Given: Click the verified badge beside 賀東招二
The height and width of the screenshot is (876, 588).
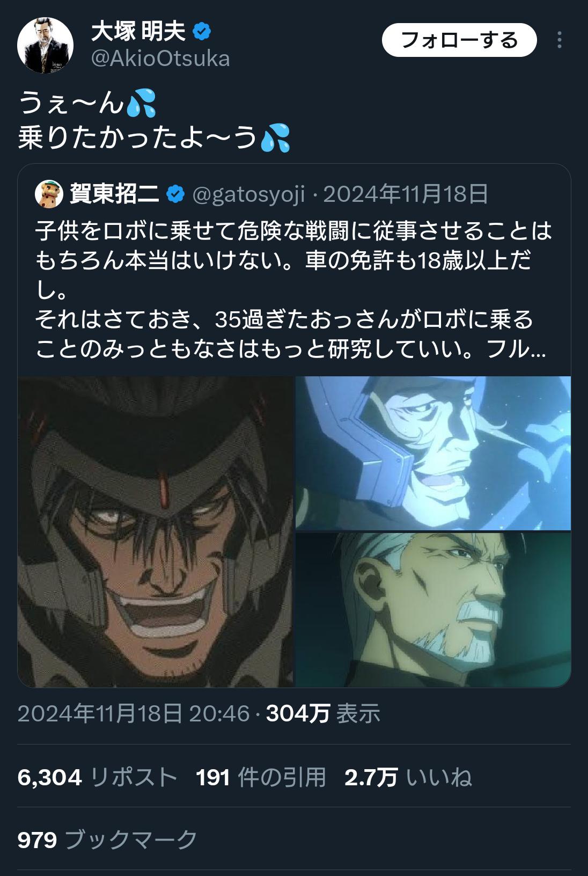Looking at the screenshot, I should tap(175, 194).
